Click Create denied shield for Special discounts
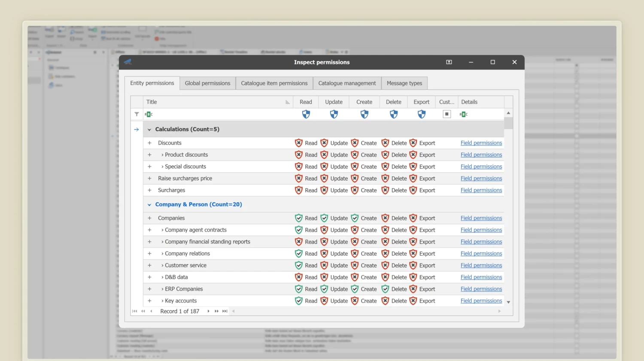 (x=355, y=167)
